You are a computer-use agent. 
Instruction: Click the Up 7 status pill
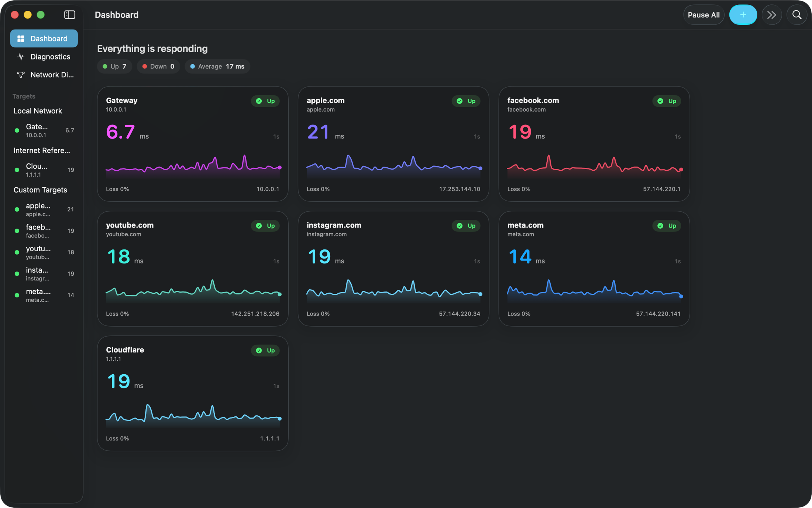pyautogui.click(x=114, y=67)
